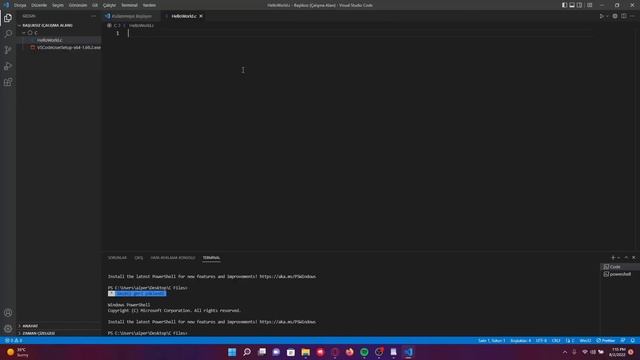Image resolution: width=640 pixels, height=360 pixels.
Task: Click the Win32 configuration status item
Action: click(585, 340)
